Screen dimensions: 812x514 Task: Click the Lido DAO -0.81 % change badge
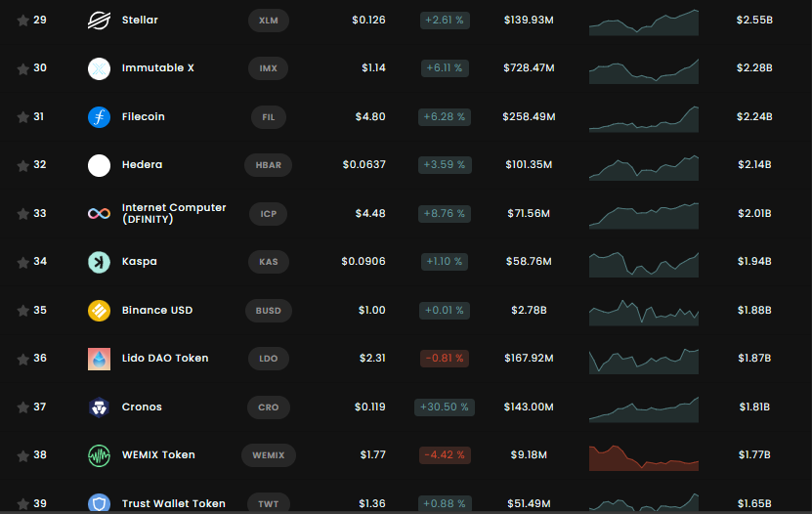pyautogui.click(x=445, y=359)
